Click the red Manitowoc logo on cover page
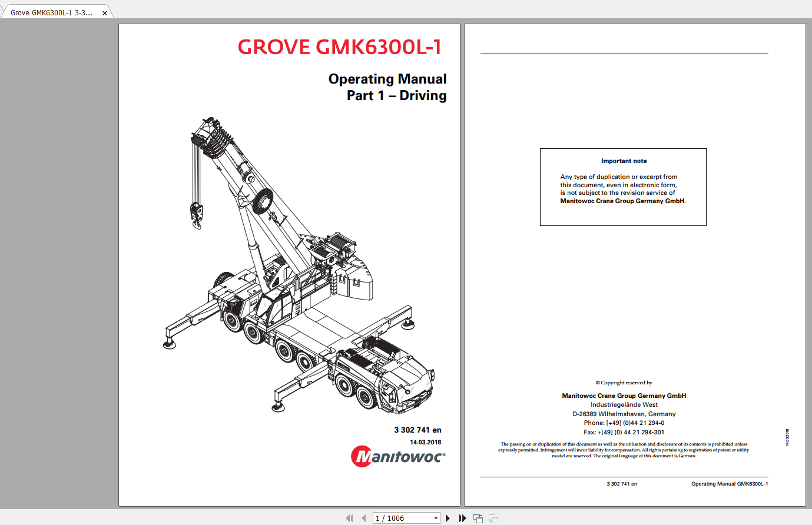The width and height of the screenshot is (812, 525). 397,457
